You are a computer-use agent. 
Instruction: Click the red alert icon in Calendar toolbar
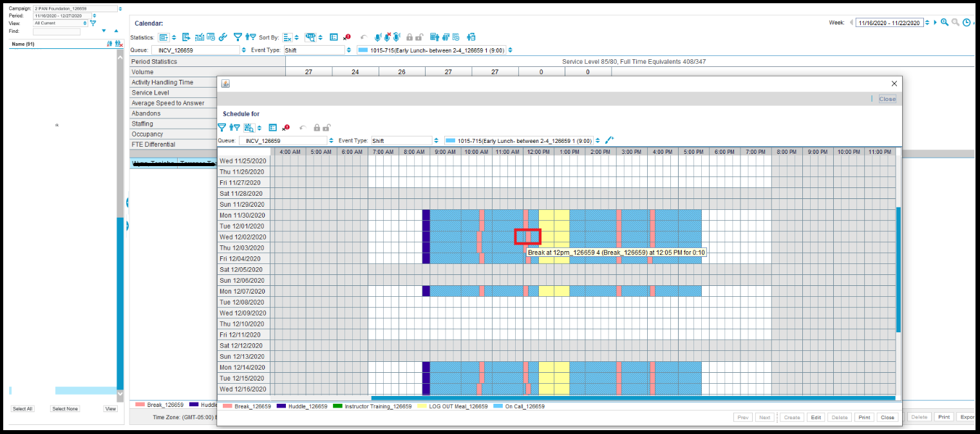coord(347,37)
